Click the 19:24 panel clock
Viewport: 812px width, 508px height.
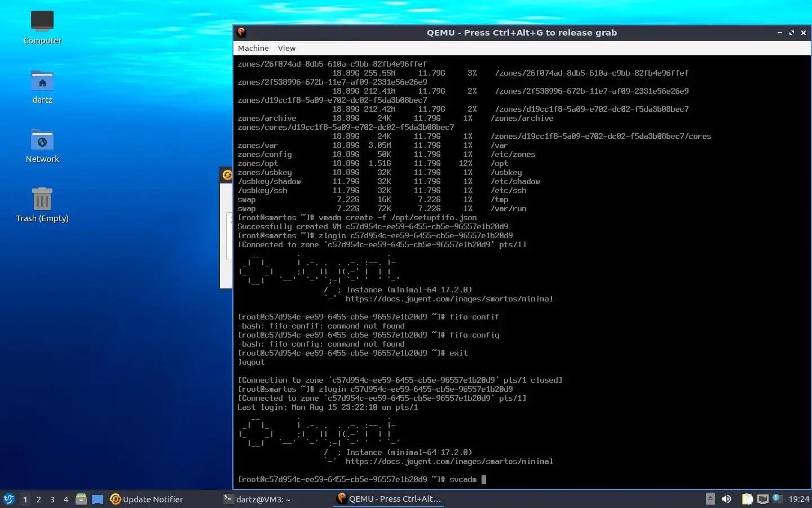click(x=798, y=499)
